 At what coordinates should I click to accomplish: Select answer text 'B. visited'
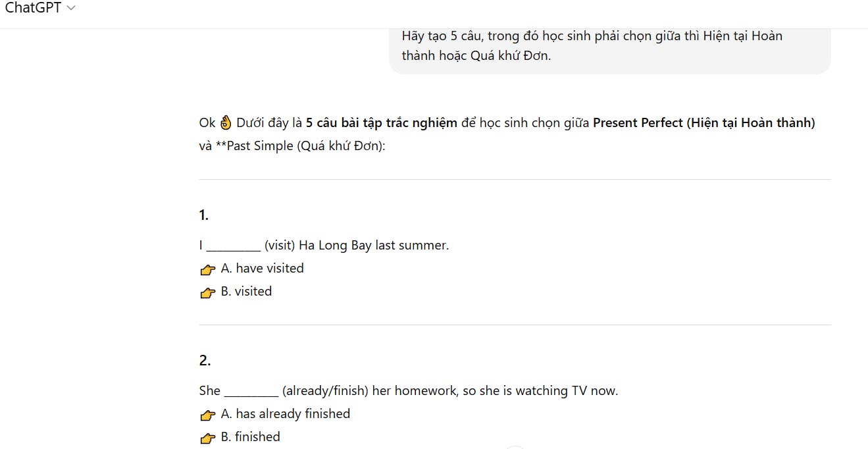click(x=246, y=292)
